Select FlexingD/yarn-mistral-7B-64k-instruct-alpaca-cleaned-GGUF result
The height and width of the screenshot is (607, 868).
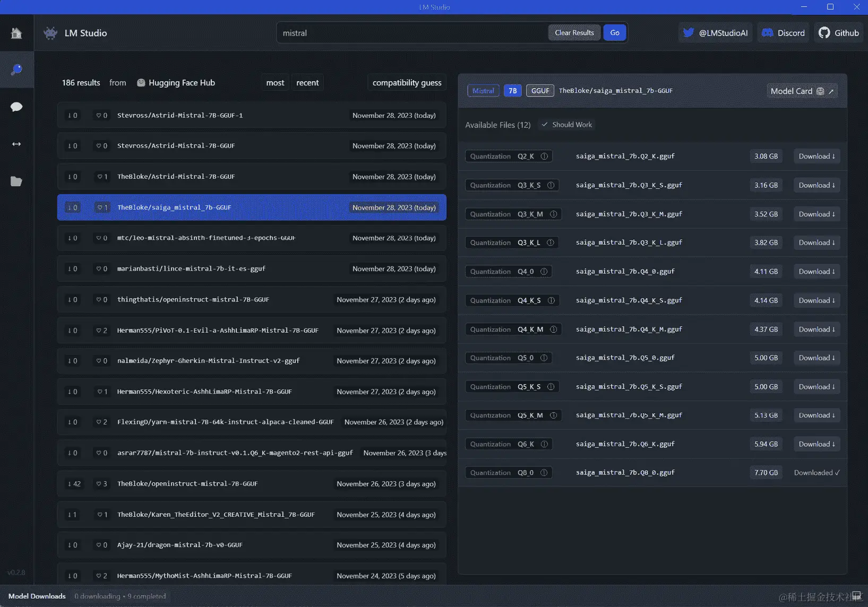click(252, 422)
